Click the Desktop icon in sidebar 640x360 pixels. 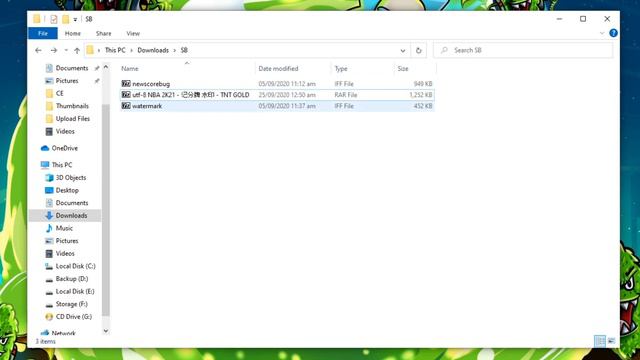(x=49, y=190)
